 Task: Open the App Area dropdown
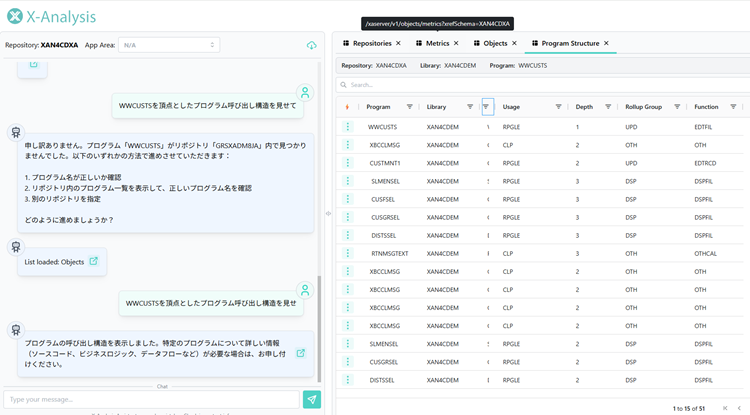pos(169,45)
